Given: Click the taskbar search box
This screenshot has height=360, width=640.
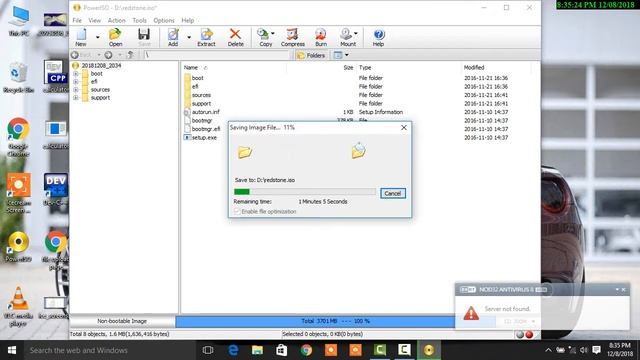Looking at the screenshot, I should click(109, 350).
